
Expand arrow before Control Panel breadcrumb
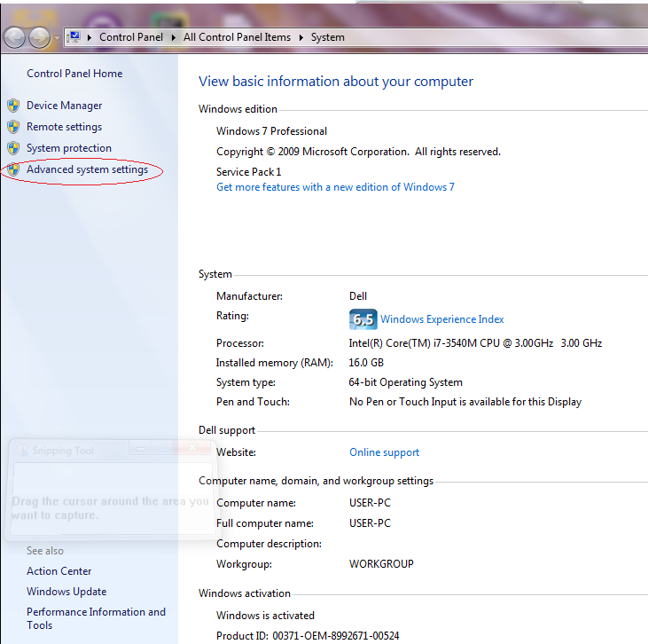pos(90,37)
